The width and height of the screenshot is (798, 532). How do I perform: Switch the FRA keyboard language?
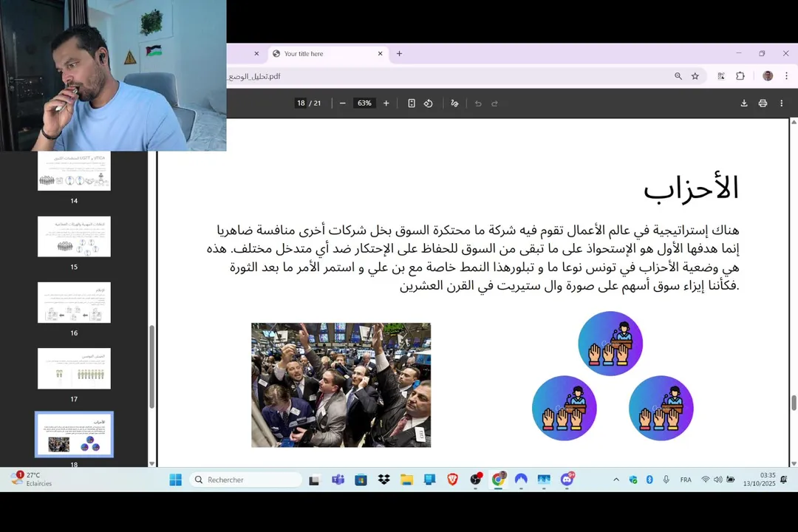686,480
